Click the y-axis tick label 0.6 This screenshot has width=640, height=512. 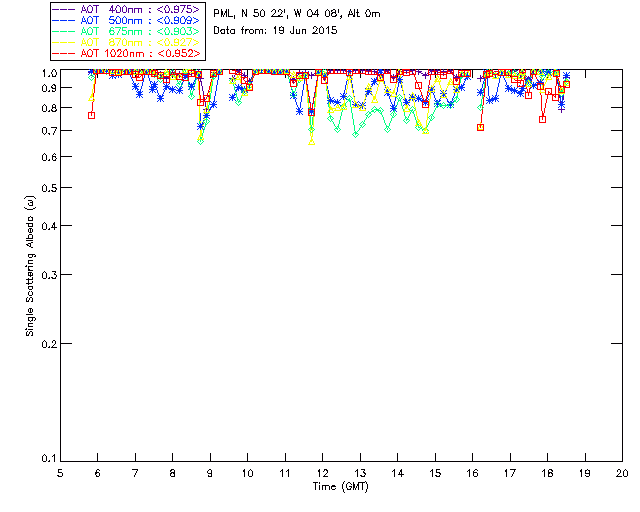coord(49,157)
